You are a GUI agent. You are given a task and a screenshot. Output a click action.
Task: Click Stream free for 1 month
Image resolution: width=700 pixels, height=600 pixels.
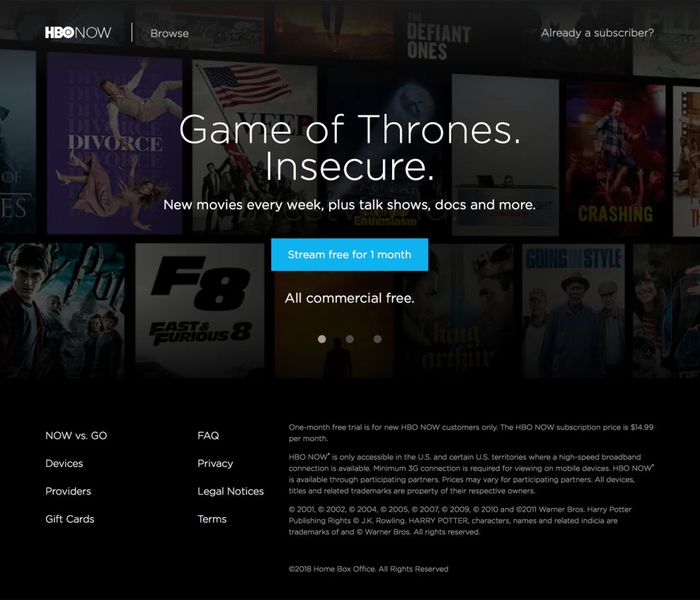tap(350, 254)
